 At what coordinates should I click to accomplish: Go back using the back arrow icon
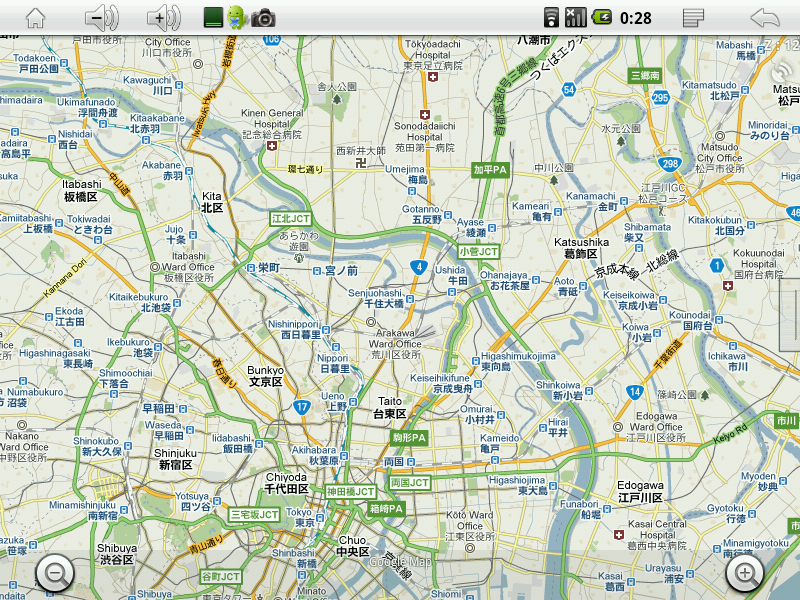pos(765,18)
